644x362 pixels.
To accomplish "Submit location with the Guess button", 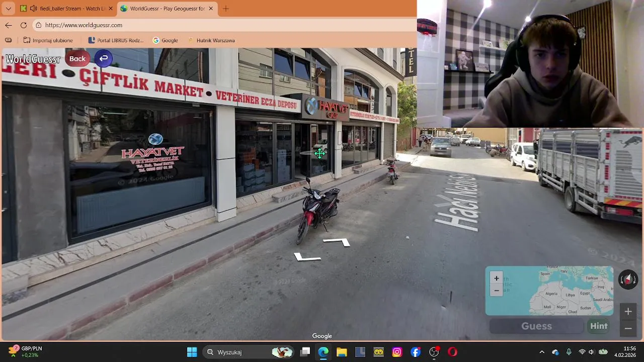I will [536, 326].
